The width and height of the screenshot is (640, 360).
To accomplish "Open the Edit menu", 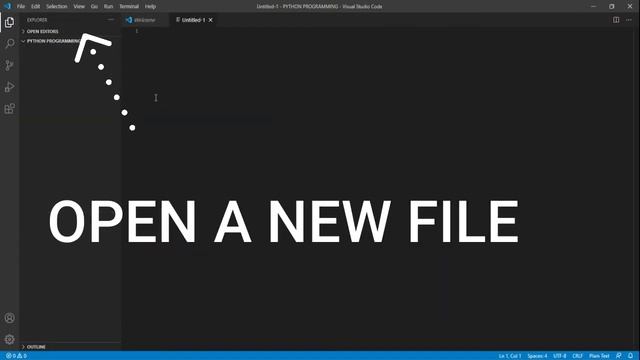I will (36, 7).
